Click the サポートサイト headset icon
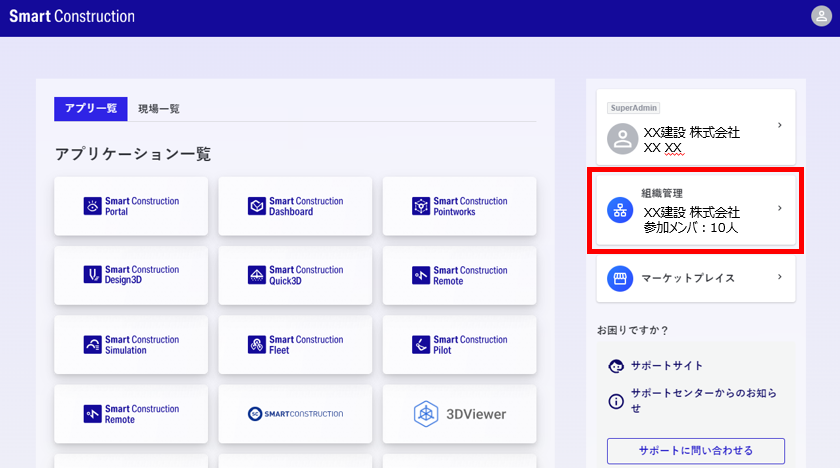 pyautogui.click(x=616, y=366)
